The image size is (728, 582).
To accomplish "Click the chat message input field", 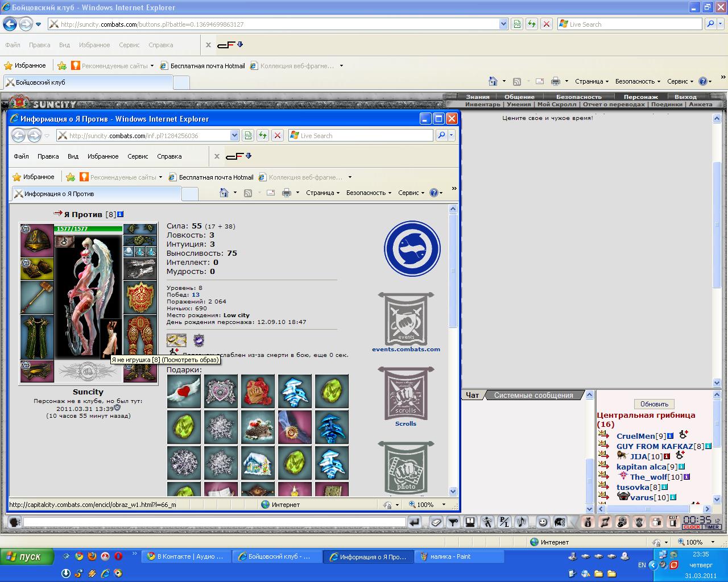I will (x=213, y=522).
